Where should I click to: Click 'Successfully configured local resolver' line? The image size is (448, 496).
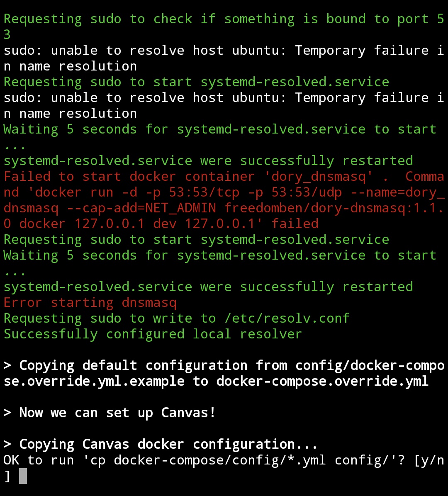pos(153,334)
